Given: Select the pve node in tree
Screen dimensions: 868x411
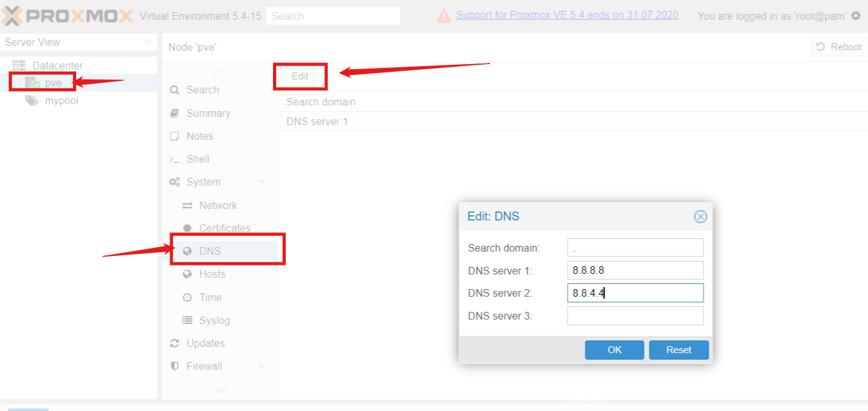Looking at the screenshot, I should pyautogui.click(x=53, y=83).
